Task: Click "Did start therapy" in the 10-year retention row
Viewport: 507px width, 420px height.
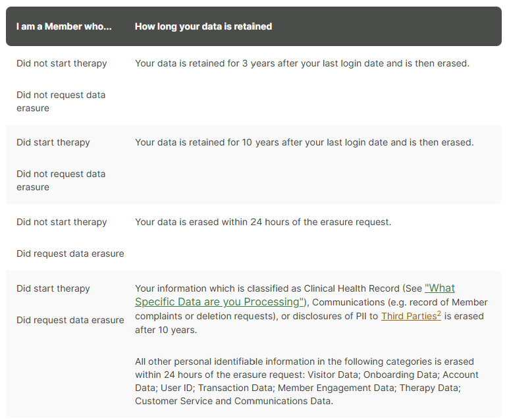Action: 53,142
